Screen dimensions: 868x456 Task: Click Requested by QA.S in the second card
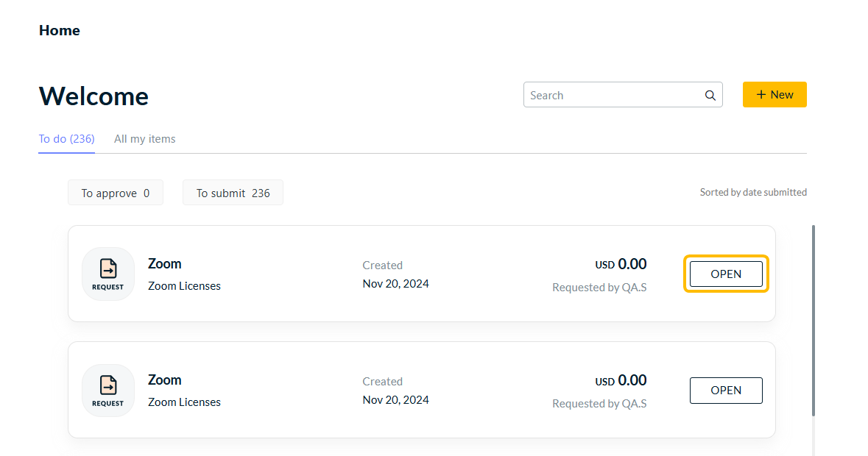(x=599, y=404)
